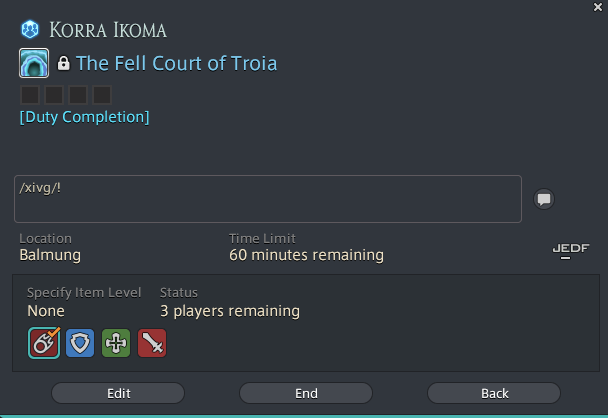Click the Balmung location value
Viewport: 608px width, 418px height.
click(x=50, y=255)
